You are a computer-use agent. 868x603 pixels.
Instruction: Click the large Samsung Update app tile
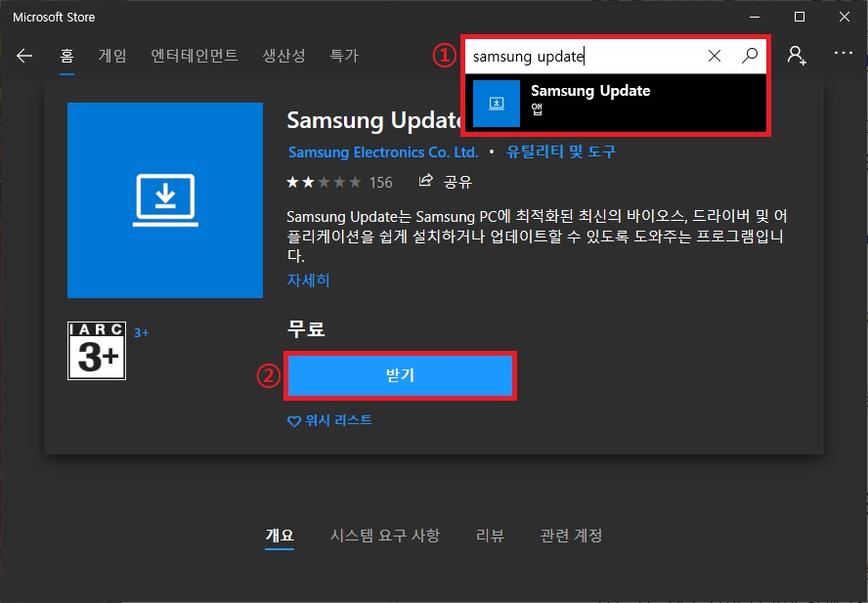[x=165, y=200]
